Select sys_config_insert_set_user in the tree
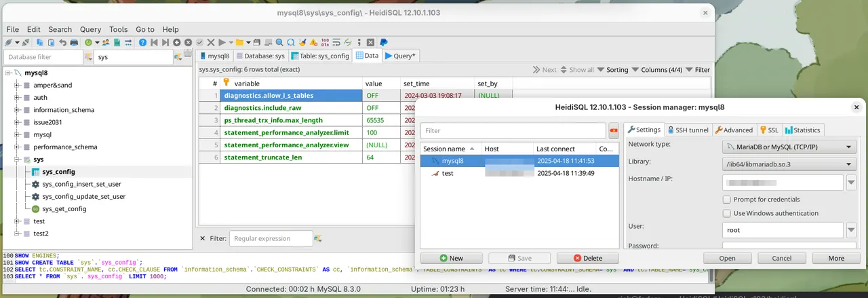Viewport: 868px width, 298px height. (83, 184)
